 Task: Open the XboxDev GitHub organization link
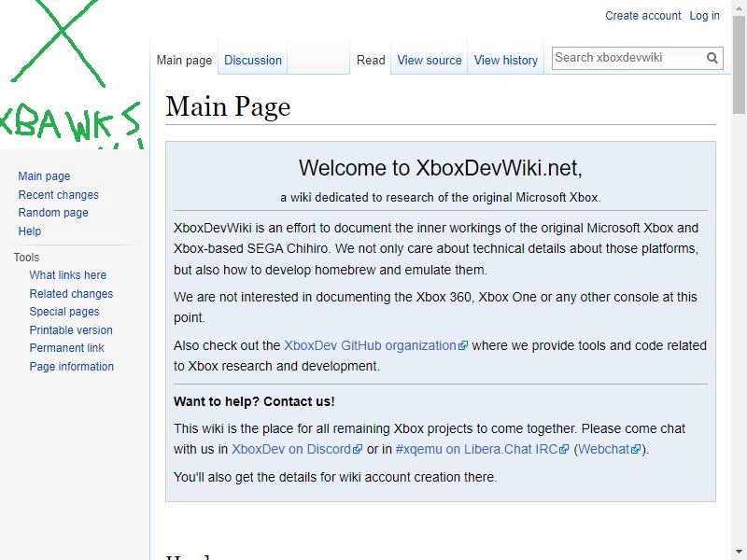pos(375,345)
